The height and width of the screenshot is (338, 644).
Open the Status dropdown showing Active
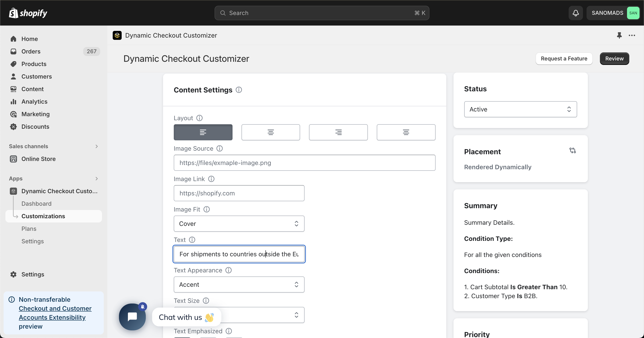click(x=521, y=109)
